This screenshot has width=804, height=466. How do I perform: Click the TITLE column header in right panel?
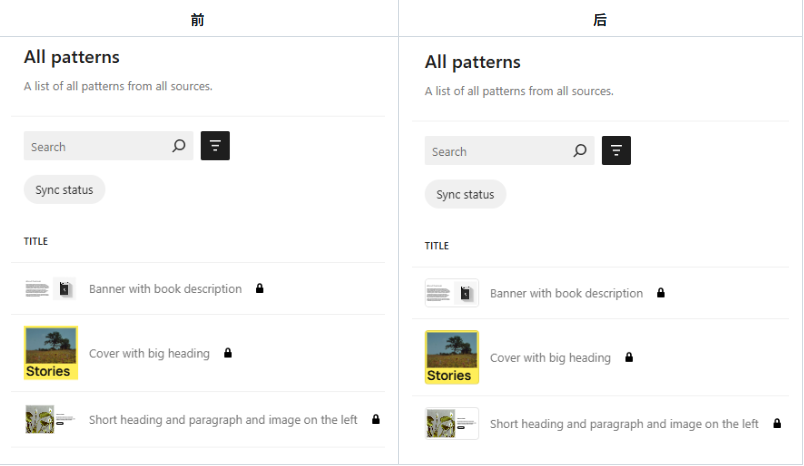pos(437,246)
